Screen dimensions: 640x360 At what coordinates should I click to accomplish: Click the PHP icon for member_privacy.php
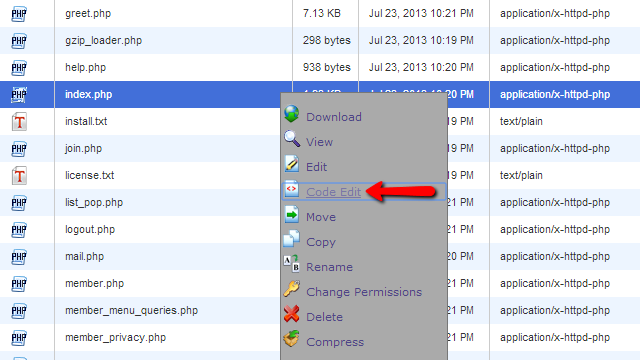tap(19, 338)
